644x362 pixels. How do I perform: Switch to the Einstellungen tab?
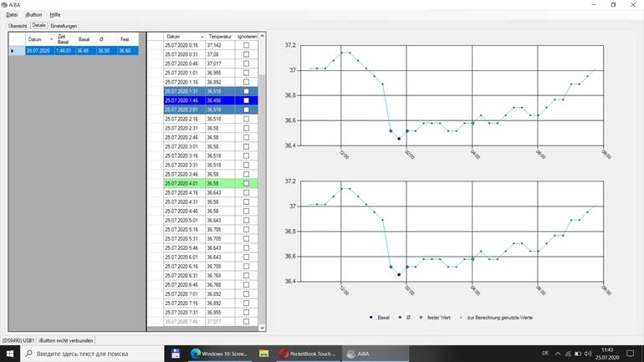coord(64,26)
